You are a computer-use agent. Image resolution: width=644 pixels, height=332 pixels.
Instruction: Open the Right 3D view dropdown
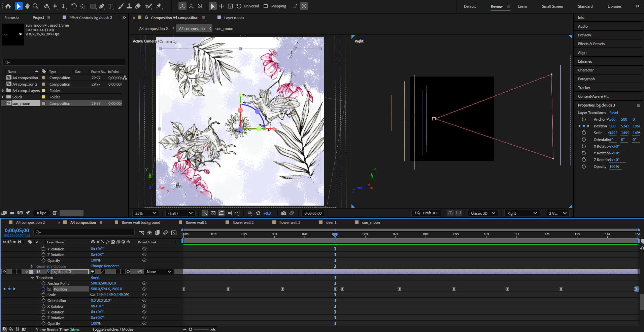click(x=521, y=213)
